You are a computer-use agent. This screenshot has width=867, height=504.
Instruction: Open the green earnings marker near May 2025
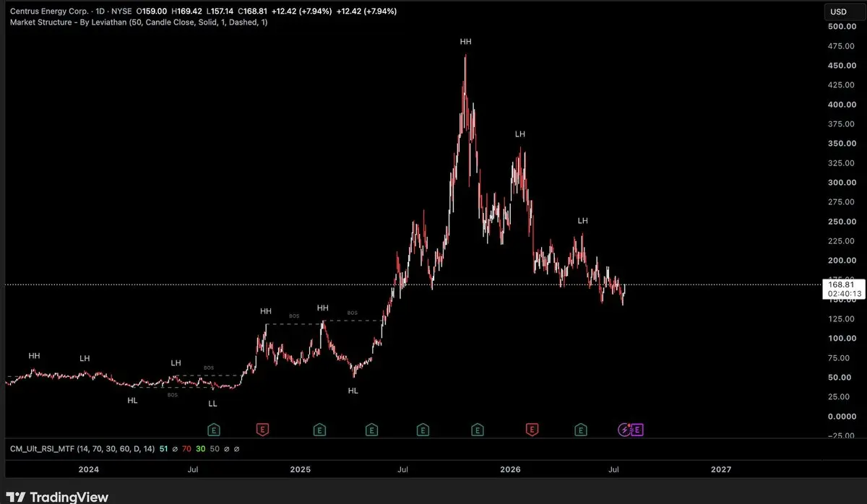coord(371,430)
